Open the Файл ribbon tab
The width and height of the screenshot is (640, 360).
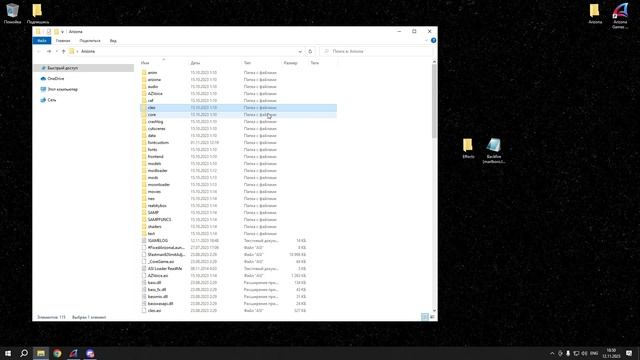pyautogui.click(x=42, y=41)
